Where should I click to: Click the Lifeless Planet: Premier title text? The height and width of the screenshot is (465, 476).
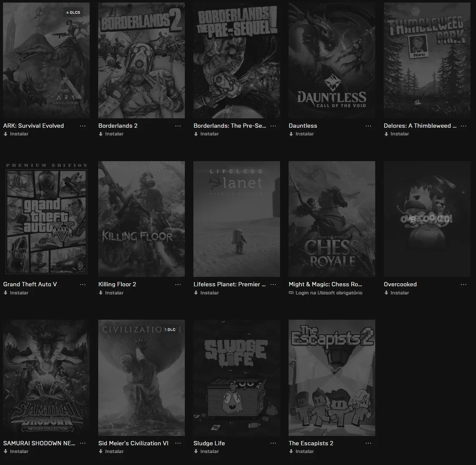[229, 284]
